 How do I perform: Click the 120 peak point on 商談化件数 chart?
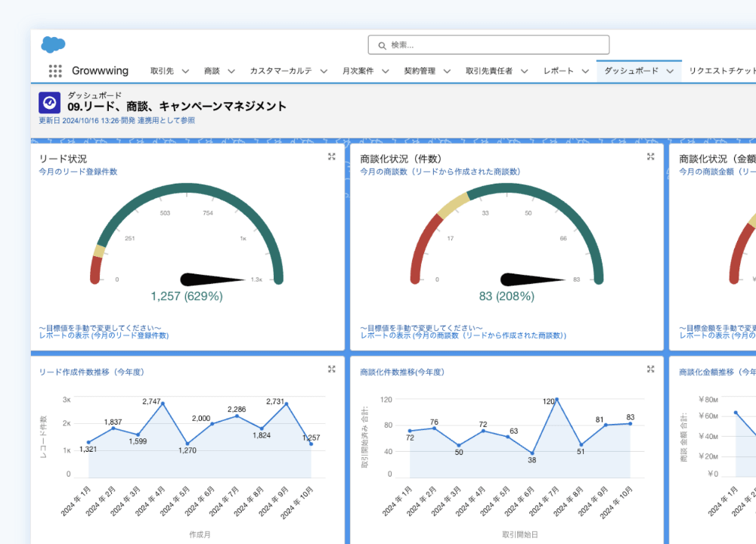pos(556,400)
